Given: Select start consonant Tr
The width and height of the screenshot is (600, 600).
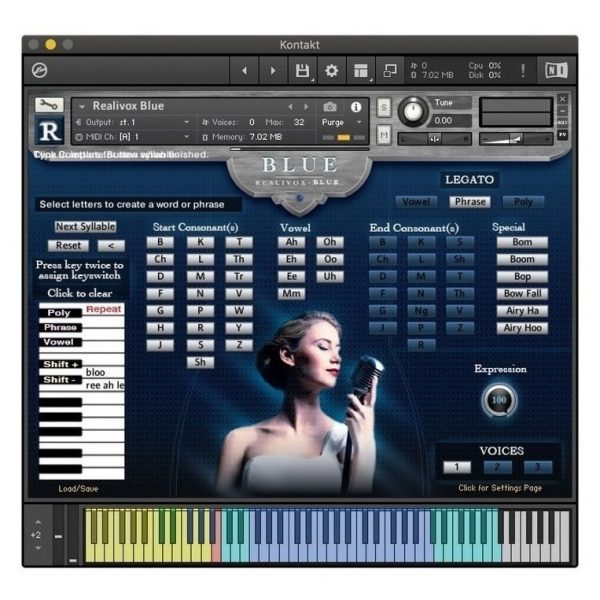Looking at the screenshot, I should (239, 276).
